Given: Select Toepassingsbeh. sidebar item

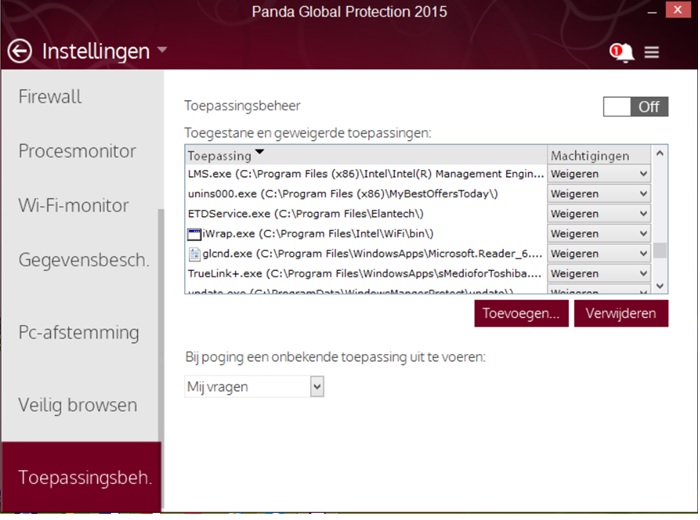Looking at the screenshot, I should (81, 477).
